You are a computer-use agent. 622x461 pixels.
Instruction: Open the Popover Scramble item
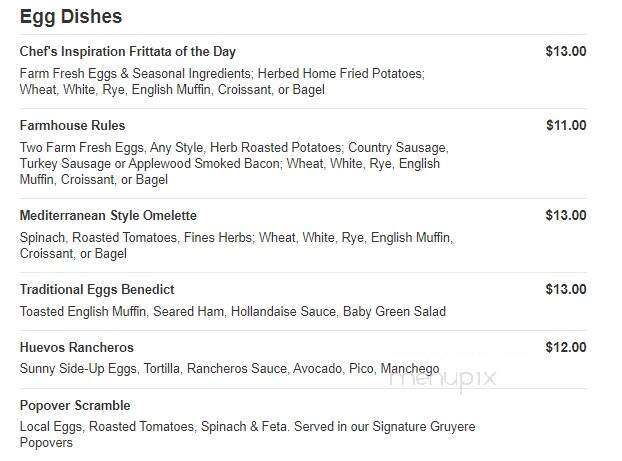point(75,405)
